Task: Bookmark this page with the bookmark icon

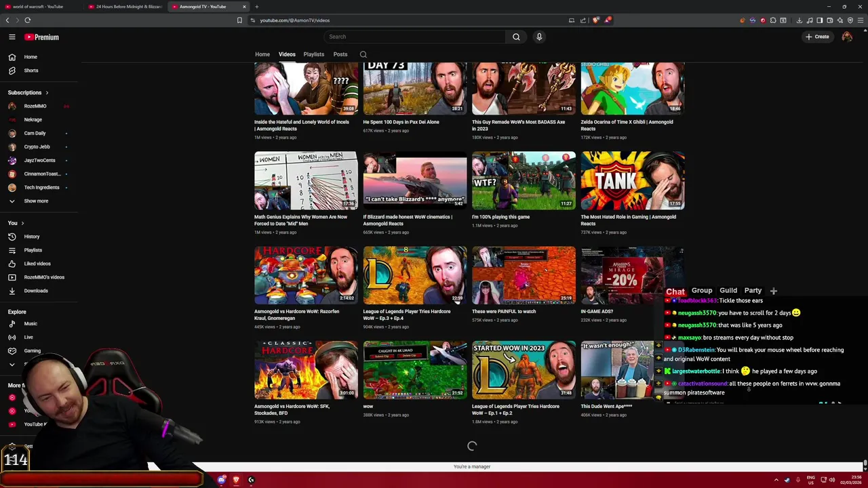Action: point(239,20)
